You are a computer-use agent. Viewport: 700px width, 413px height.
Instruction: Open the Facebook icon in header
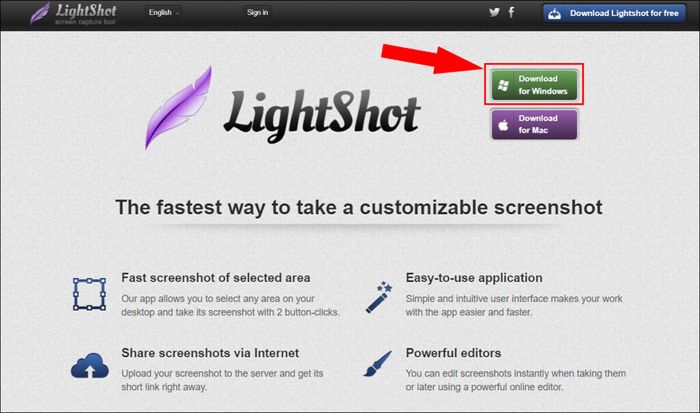point(512,12)
